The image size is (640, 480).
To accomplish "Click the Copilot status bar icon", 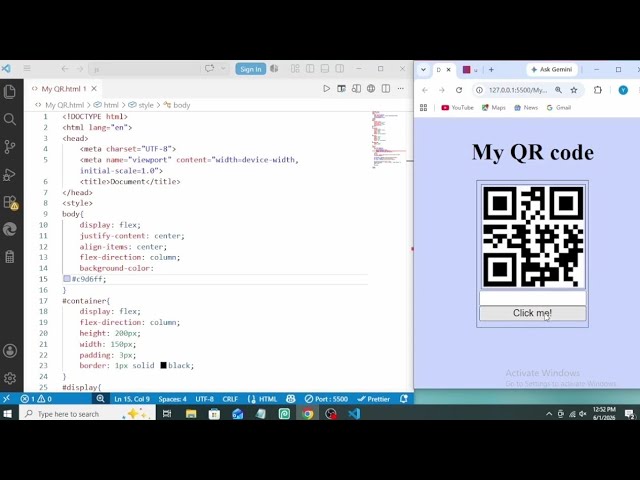I will [291, 399].
